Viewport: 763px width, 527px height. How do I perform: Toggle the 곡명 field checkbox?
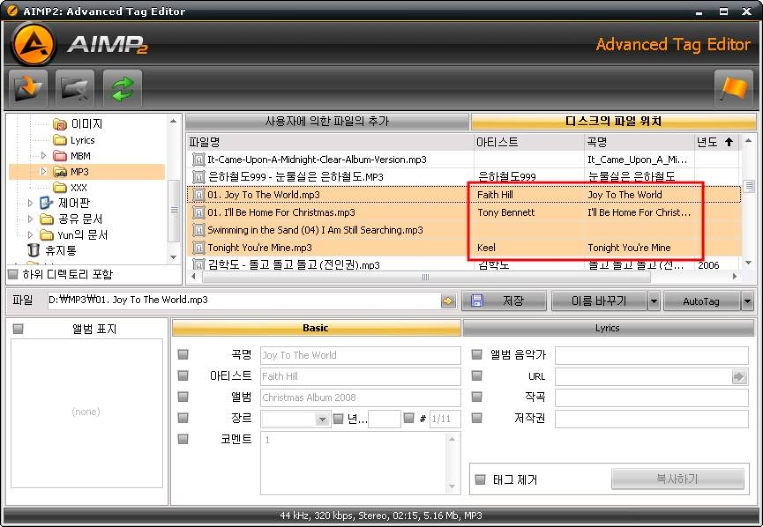(x=183, y=355)
